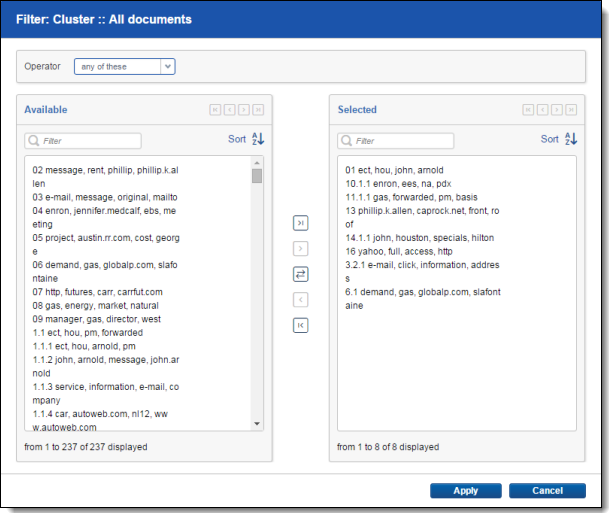
Task: Select '05 project, austin.rr.com' in the Available list
Action: [91, 226]
